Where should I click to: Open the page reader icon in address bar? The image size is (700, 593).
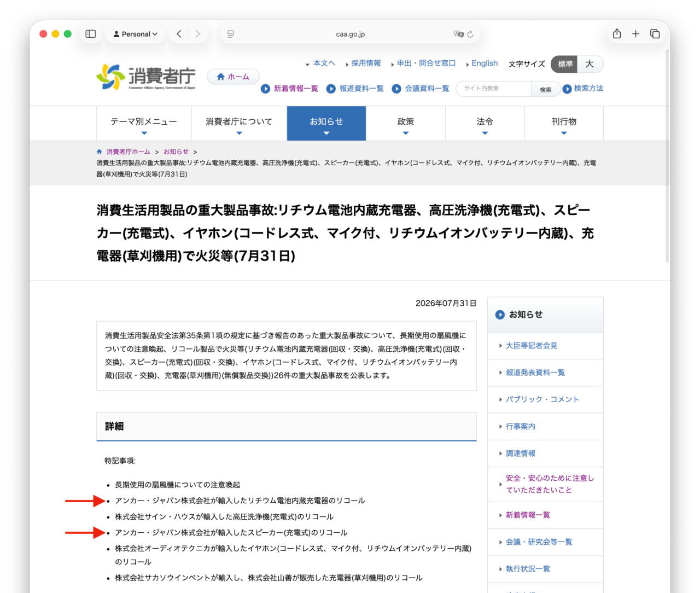[231, 34]
